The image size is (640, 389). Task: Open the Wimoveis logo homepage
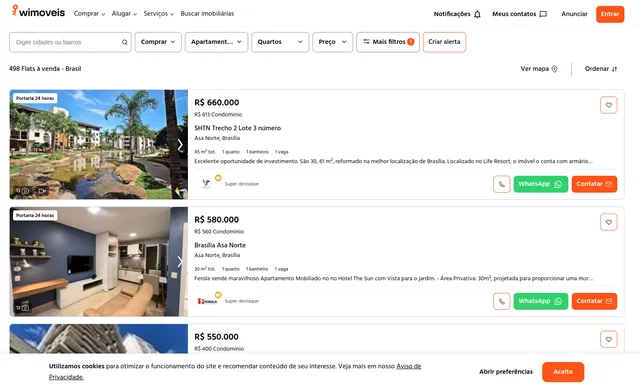[38, 12]
